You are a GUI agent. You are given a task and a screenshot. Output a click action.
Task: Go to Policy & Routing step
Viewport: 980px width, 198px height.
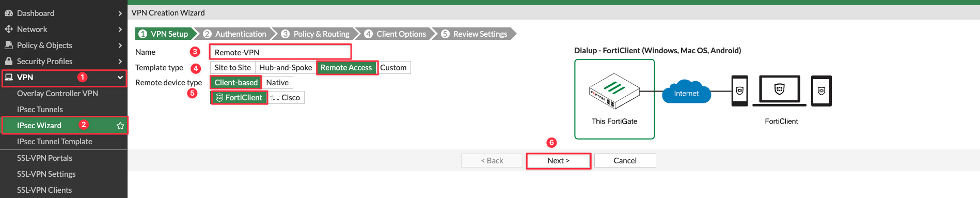tap(315, 34)
